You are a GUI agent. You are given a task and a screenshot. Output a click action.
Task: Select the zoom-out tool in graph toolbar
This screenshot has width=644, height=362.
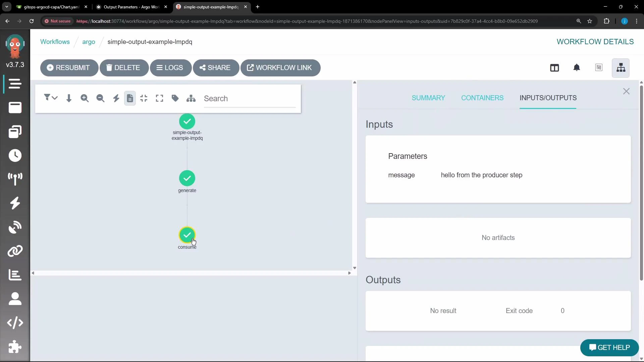[x=100, y=98]
